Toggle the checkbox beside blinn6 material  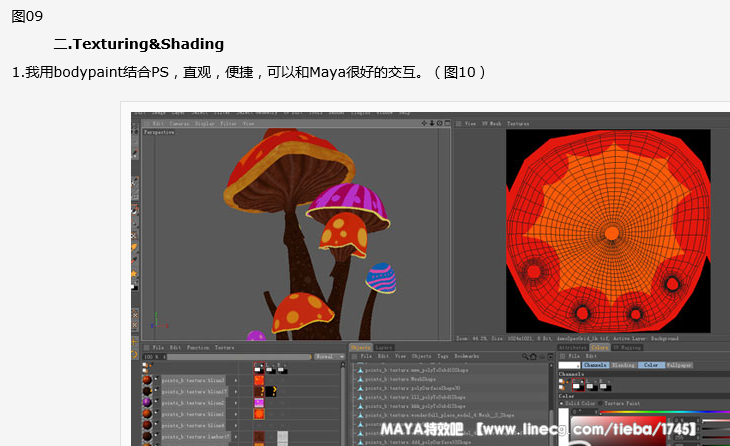[156, 423]
